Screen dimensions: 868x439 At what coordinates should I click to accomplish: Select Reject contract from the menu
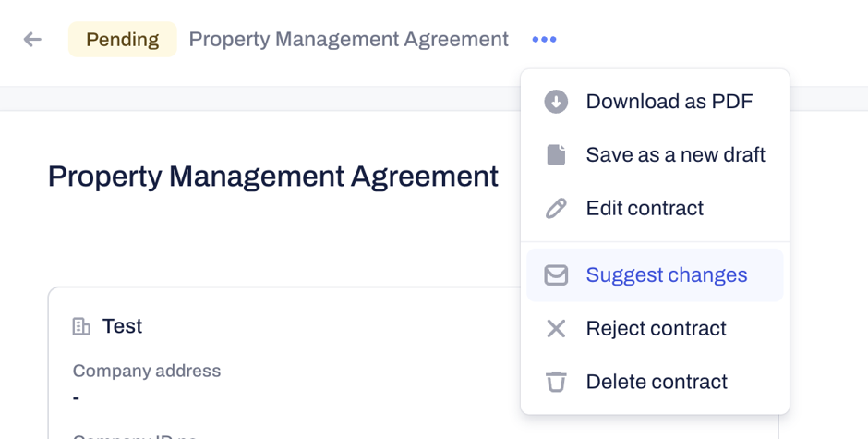coord(655,328)
